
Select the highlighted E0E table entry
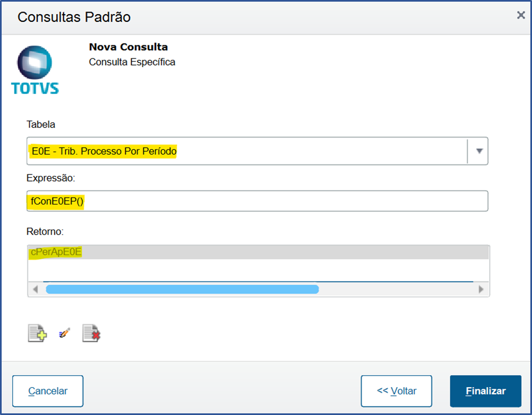point(102,151)
